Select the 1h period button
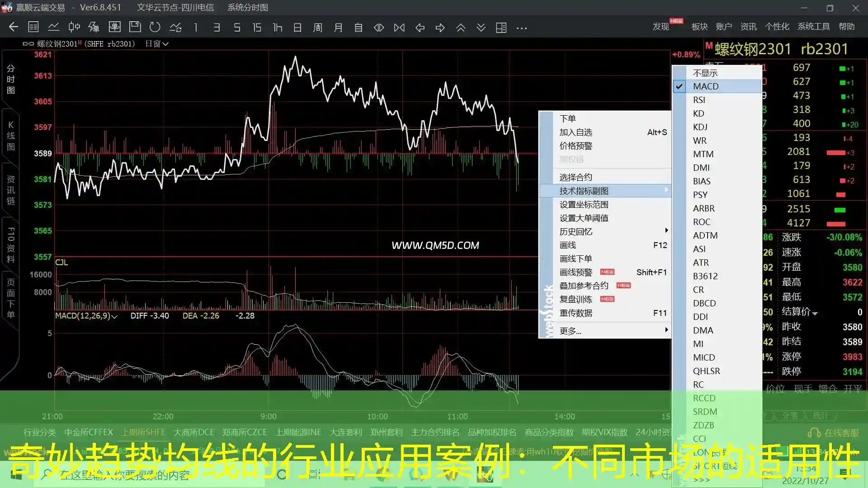The width and height of the screenshot is (868, 488). [x=278, y=28]
